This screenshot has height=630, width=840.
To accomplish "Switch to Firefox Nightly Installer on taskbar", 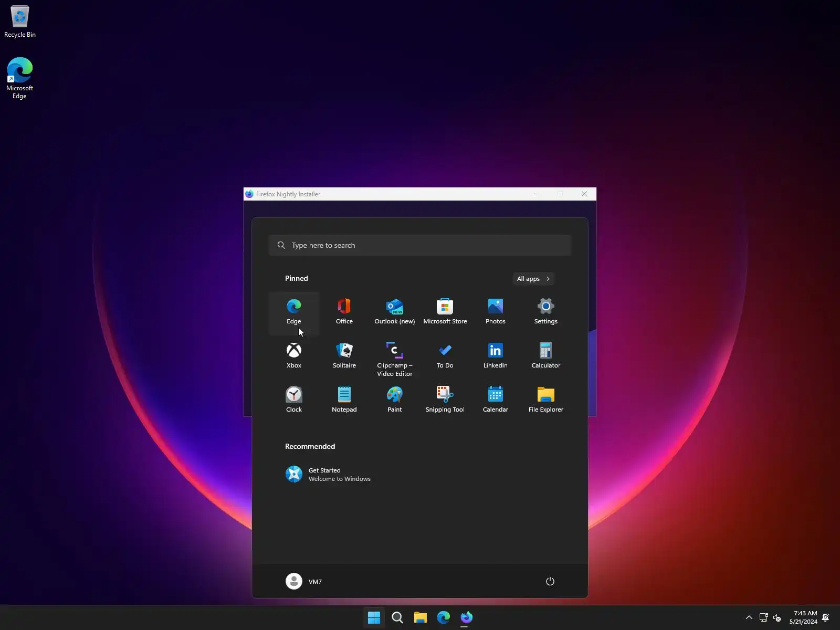I will click(467, 617).
